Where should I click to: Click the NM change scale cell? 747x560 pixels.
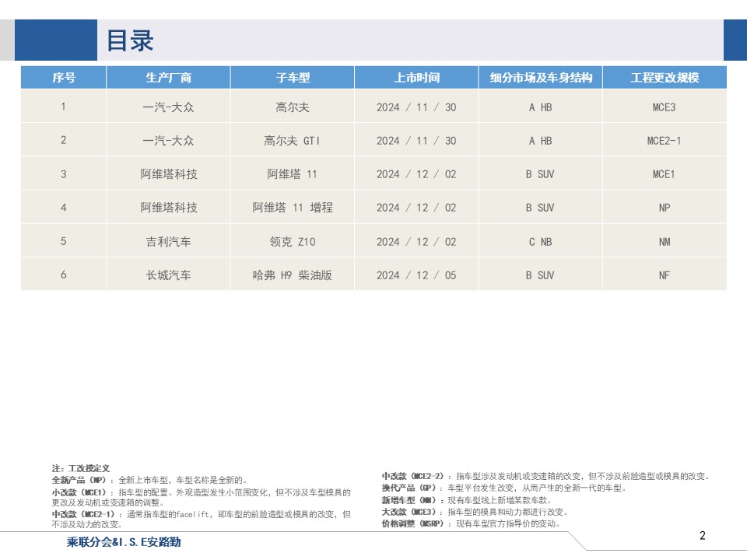(x=665, y=241)
